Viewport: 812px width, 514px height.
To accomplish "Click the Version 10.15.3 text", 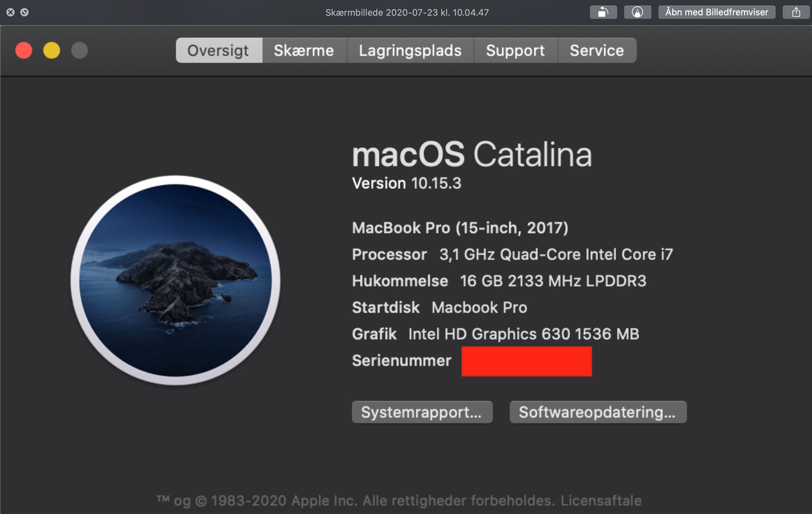I will click(406, 183).
